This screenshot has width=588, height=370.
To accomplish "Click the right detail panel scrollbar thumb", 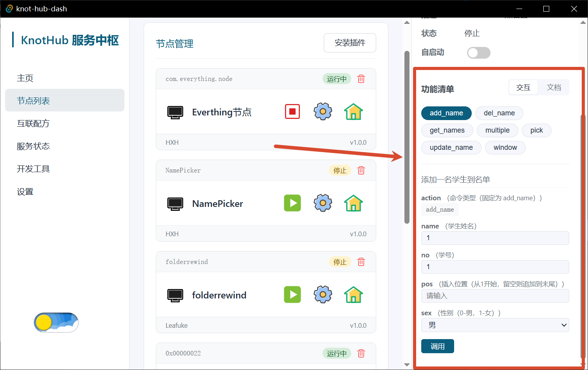I will [x=583, y=236].
